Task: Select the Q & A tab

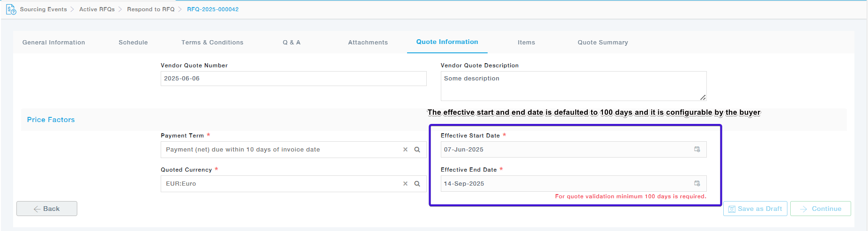Action: click(x=291, y=43)
